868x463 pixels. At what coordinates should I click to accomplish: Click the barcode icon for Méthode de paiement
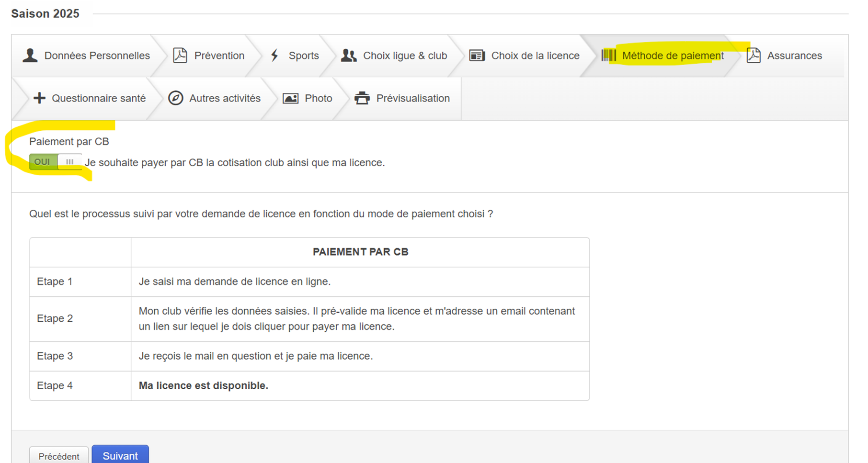click(609, 56)
